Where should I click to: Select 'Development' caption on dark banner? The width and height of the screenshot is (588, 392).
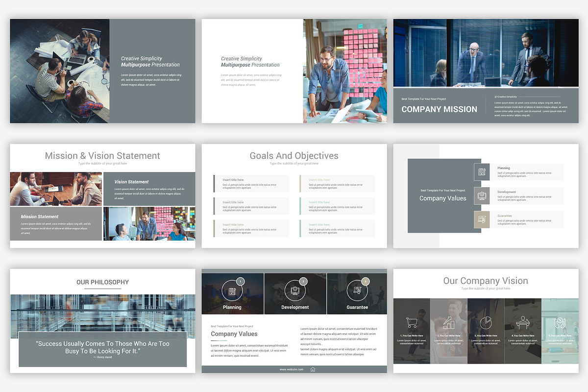click(x=295, y=307)
